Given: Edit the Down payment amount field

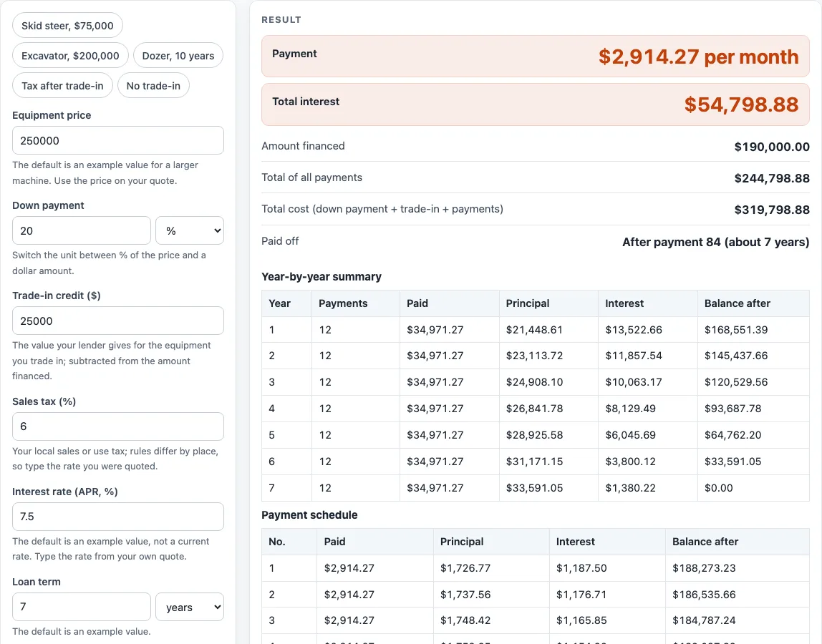Looking at the screenshot, I should pos(81,230).
